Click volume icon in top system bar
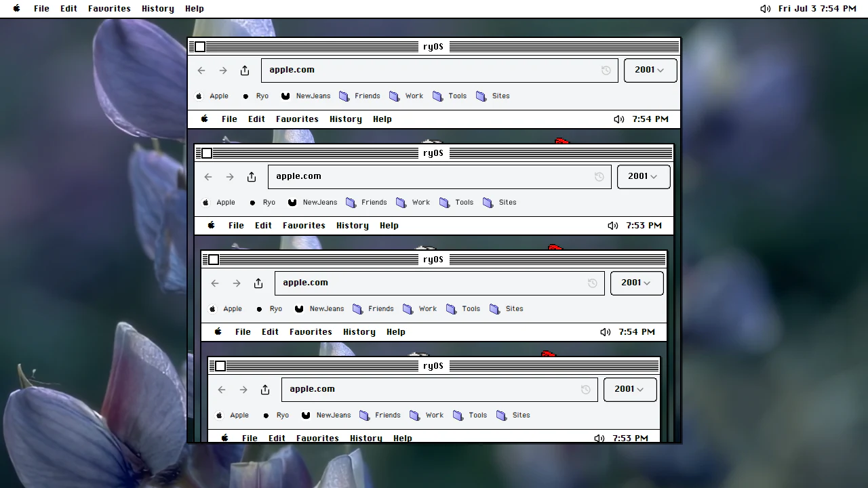 765,9
